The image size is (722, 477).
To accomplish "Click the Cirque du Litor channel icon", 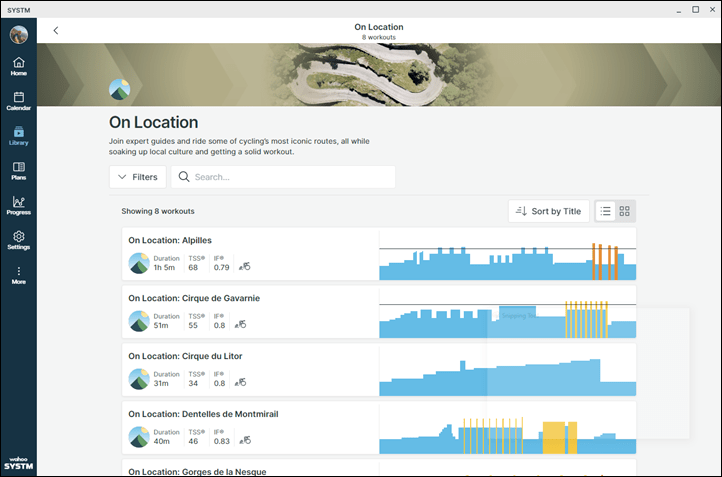I will (139, 379).
